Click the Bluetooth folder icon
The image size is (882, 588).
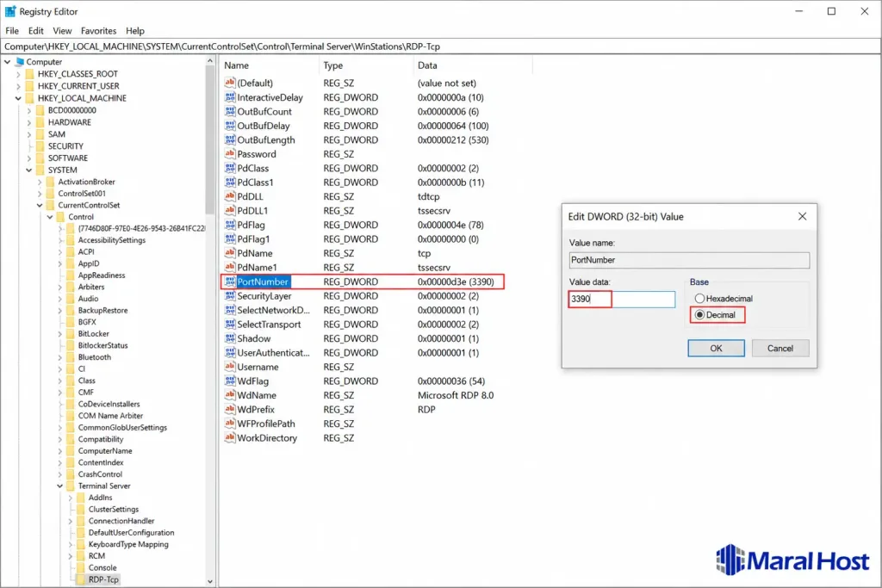pos(71,357)
